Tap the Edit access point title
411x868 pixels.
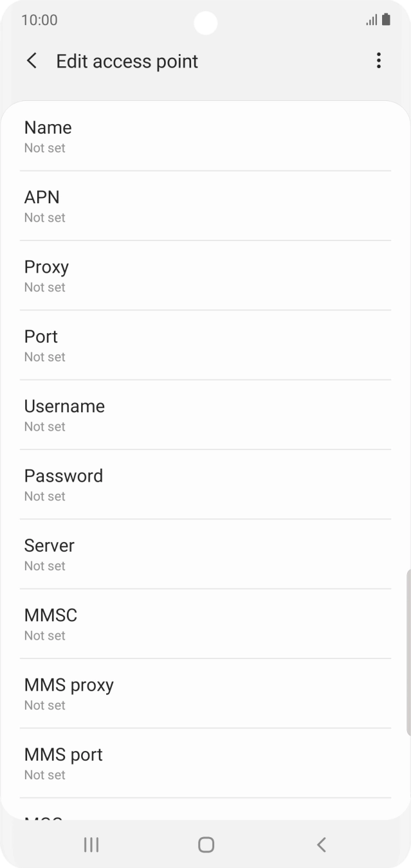(127, 61)
